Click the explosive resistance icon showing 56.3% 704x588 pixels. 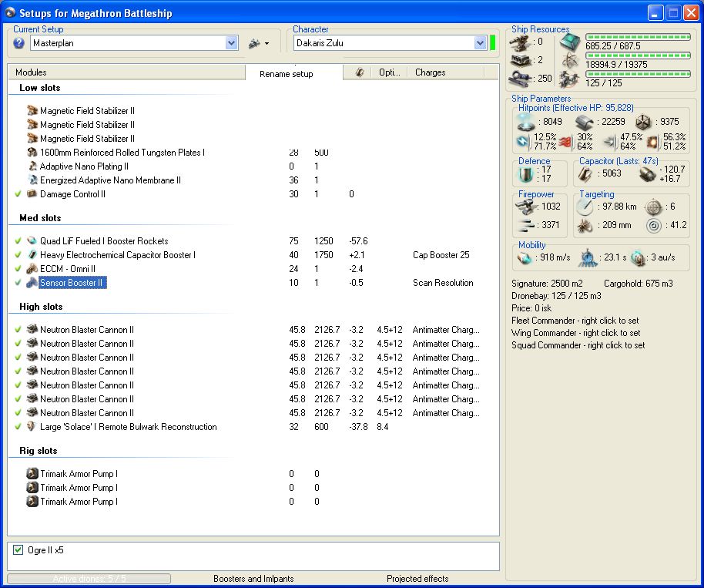(652, 142)
